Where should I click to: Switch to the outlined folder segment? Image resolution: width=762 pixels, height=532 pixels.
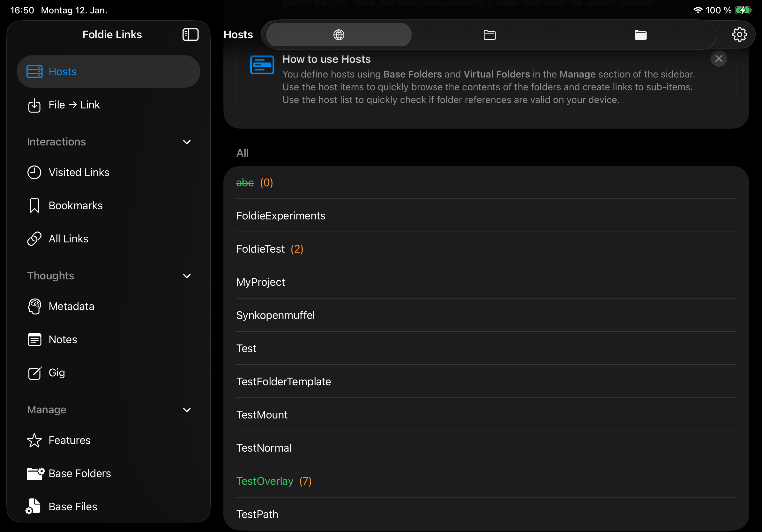(489, 34)
